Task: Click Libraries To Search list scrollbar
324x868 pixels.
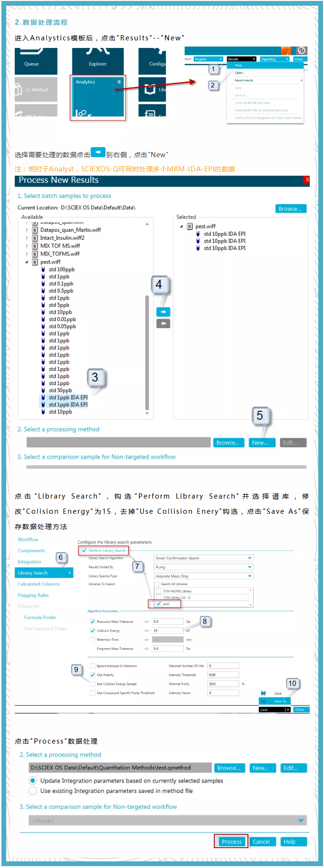Action: pos(251,597)
